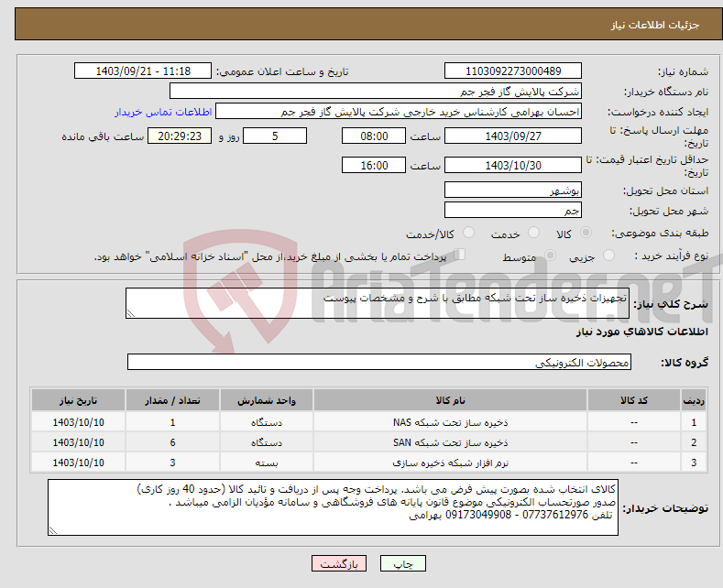Select the row ذخیره ساز تحت شبکه NAS
Screen dimensions: 723x588
(368, 422)
